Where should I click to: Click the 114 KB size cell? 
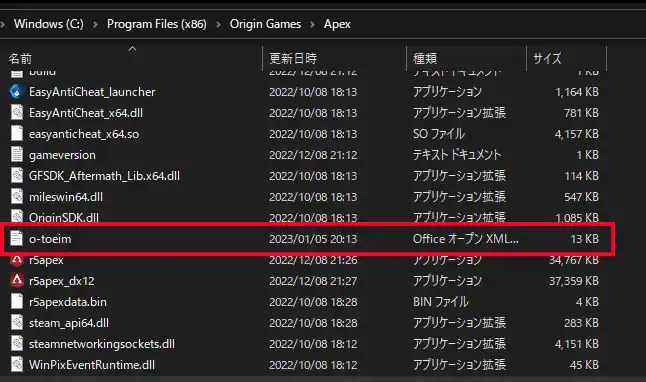(x=581, y=176)
